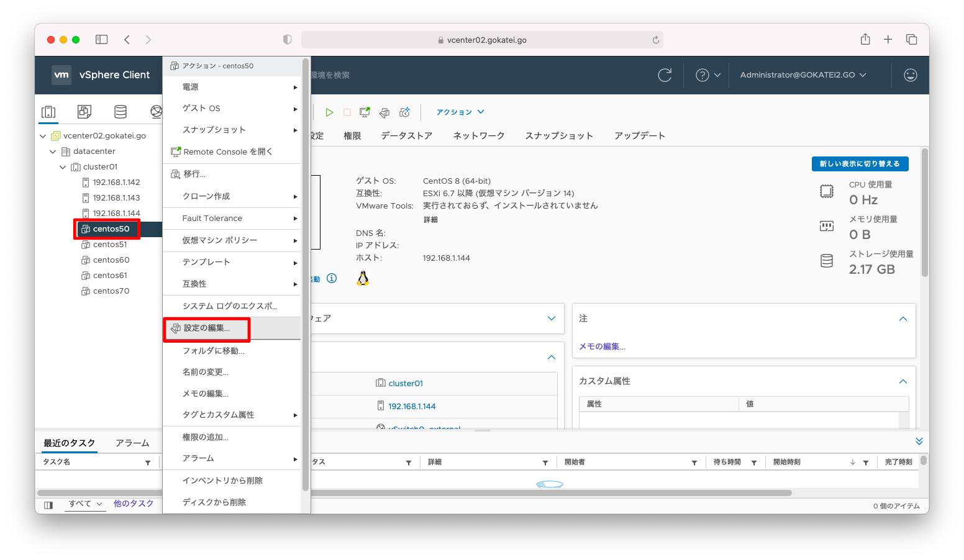964x560 pixels.
Task: Click the Linux penguin icon
Action: click(363, 278)
